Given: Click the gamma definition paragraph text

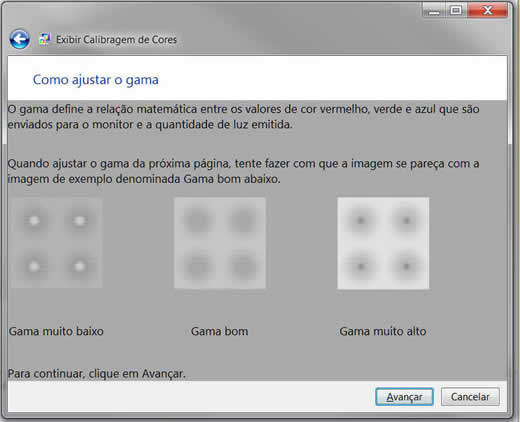Looking at the screenshot, I should (243, 117).
